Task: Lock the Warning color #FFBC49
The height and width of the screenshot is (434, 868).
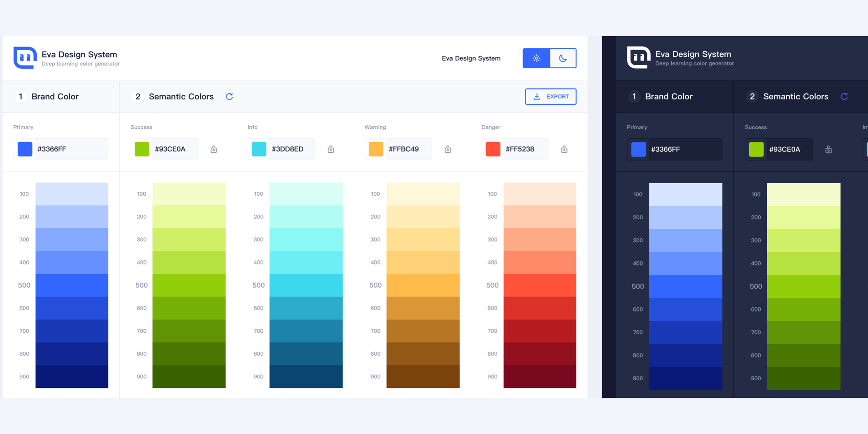Action: [x=448, y=149]
